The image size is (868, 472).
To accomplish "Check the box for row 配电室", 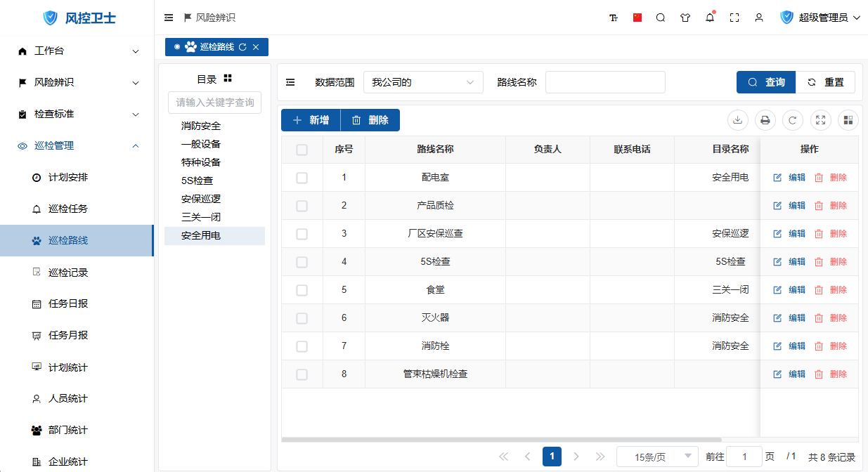I will (302, 178).
